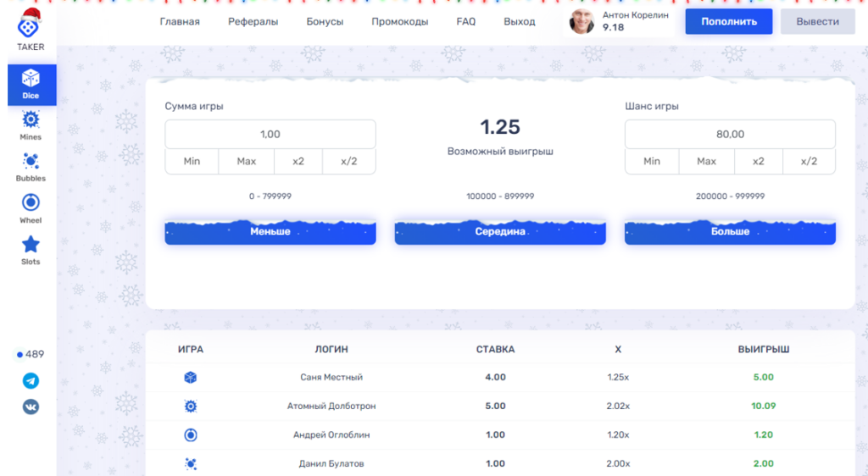The width and height of the screenshot is (868, 476).
Task: Set game chance to Min
Action: coord(652,162)
